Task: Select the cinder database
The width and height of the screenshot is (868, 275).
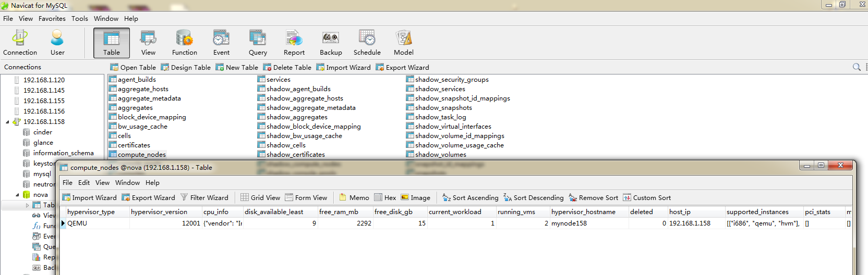Action: pos(42,132)
